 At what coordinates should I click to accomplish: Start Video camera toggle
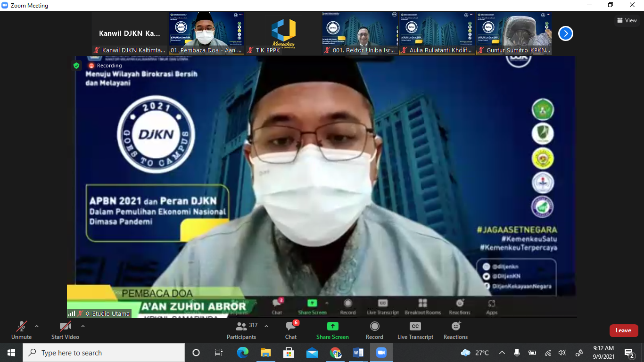coord(65,330)
